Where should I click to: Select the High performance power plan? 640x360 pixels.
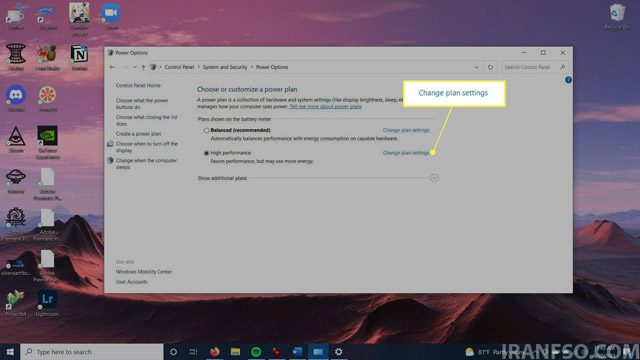tap(207, 153)
